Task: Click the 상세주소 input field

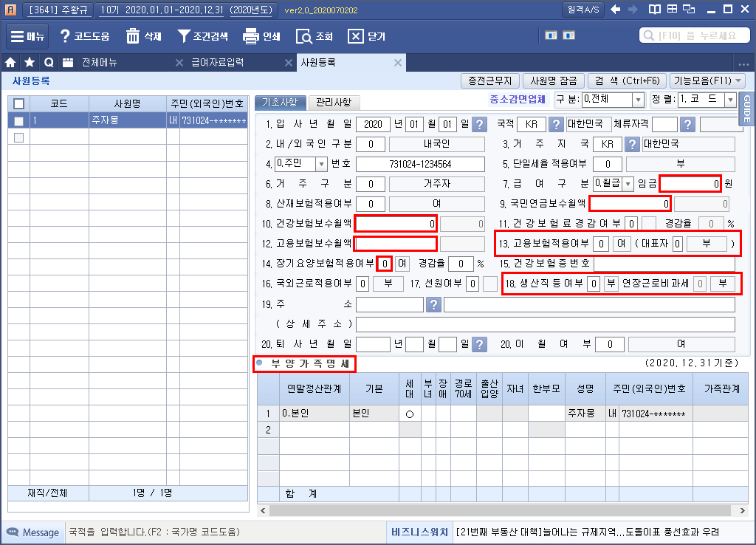Action: pos(546,325)
